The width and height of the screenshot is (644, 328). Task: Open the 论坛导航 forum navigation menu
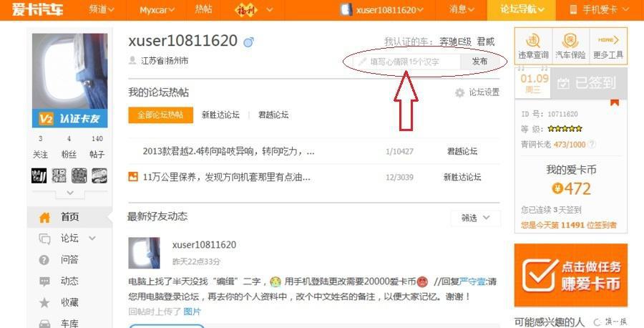click(x=522, y=10)
